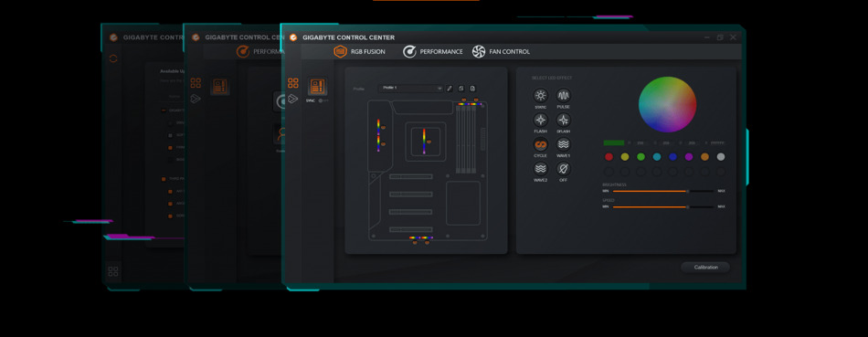Screen dimensions: 868x337
Task: Adjust the Brightness slider
Action: (662, 191)
